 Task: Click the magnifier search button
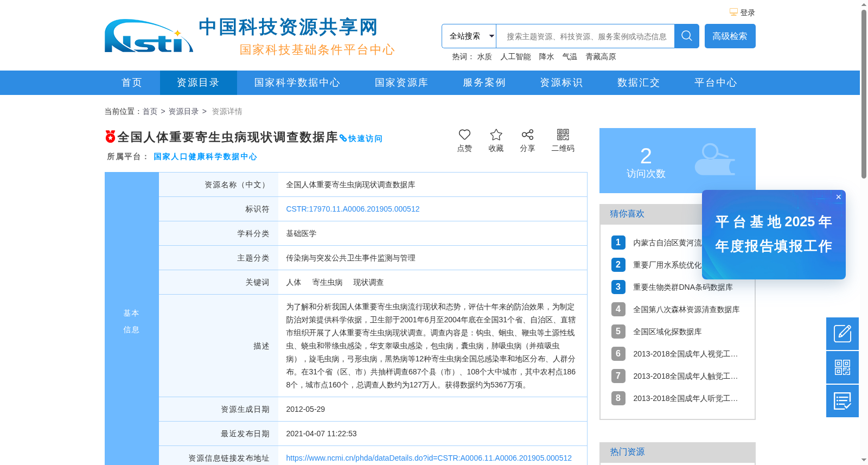click(x=687, y=36)
